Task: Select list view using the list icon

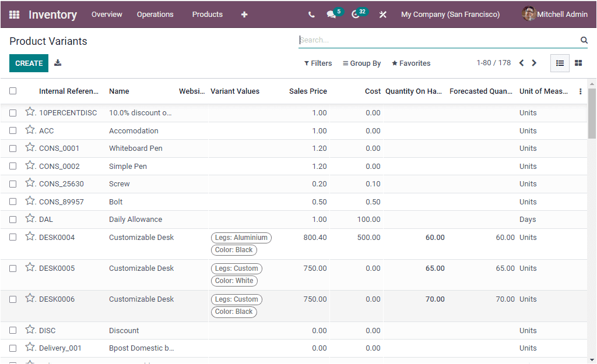Action: 560,62
